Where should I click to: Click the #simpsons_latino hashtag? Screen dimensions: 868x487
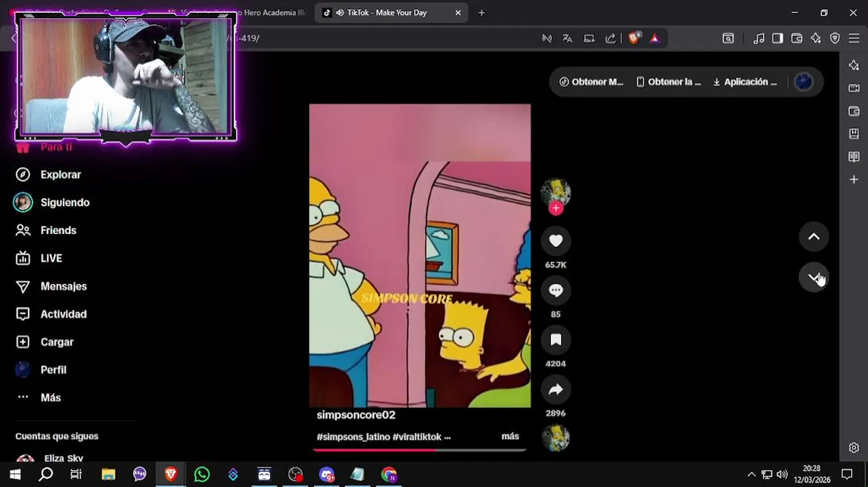[353, 437]
